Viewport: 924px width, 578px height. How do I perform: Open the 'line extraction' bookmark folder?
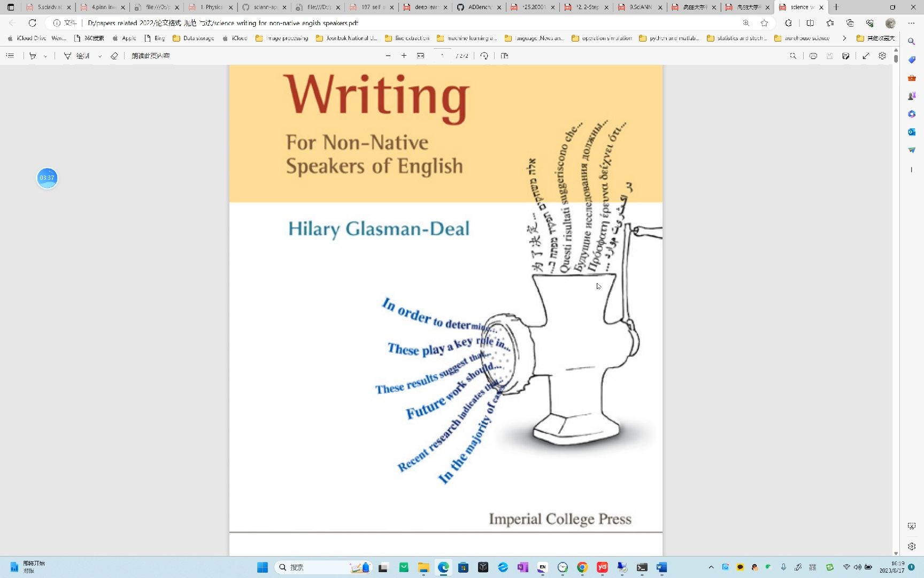407,38
